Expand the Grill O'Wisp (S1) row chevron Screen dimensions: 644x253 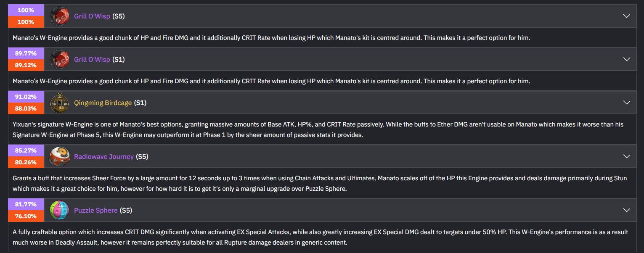(626, 60)
